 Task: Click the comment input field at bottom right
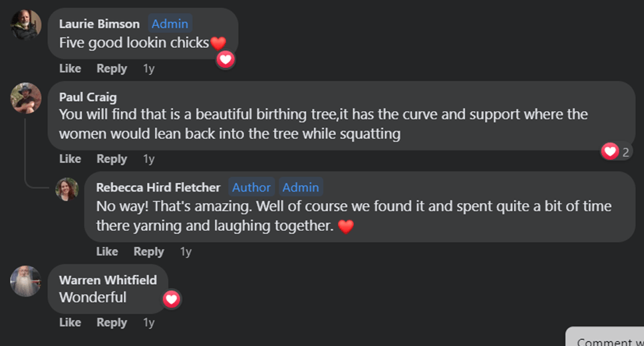click(605, 340)
